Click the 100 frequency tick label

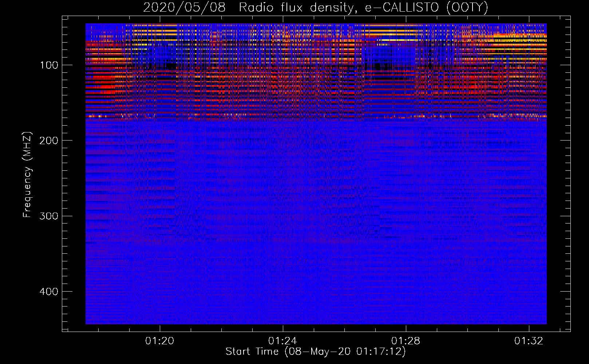point(49,65)
